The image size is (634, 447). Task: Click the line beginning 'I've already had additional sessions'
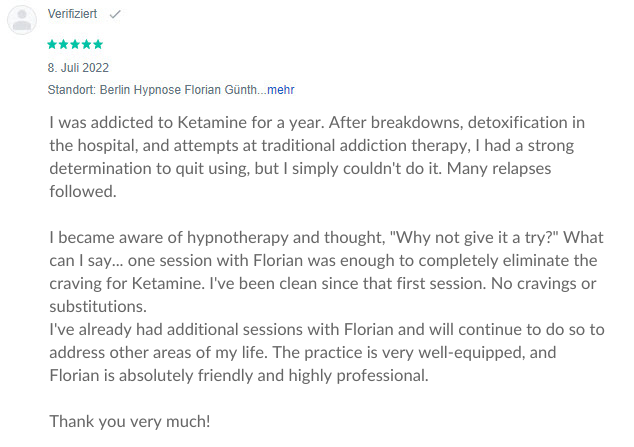(x=327, y=330)
